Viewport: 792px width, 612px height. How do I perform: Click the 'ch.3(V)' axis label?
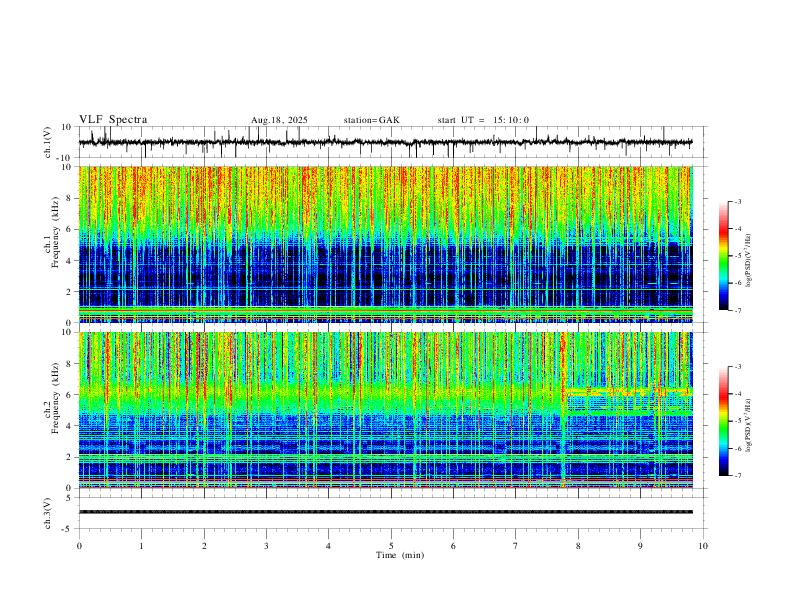(48, 513)
